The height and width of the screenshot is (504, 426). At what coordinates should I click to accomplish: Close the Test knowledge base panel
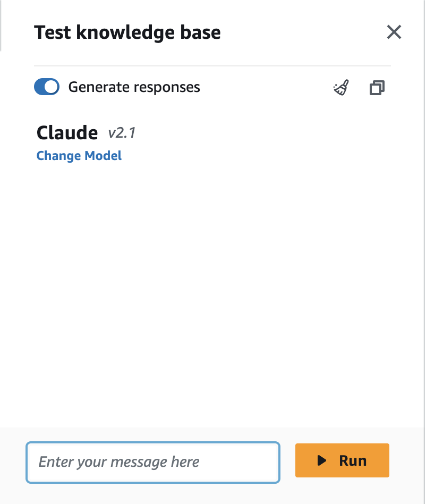point(394,32)
